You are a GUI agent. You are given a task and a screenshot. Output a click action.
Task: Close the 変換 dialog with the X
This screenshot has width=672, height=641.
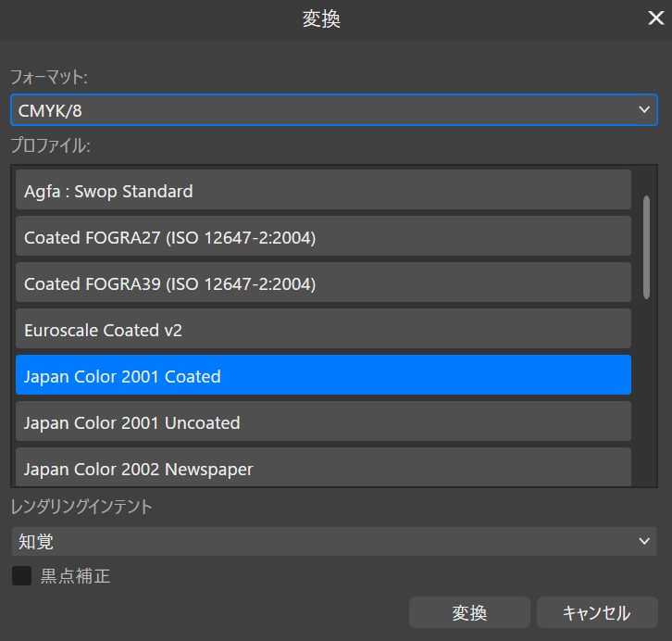pyautogui.click(x=655, y=18)
